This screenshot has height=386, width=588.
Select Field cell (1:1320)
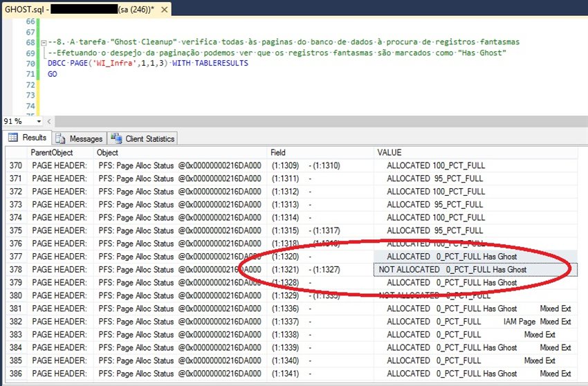point(320,257)
